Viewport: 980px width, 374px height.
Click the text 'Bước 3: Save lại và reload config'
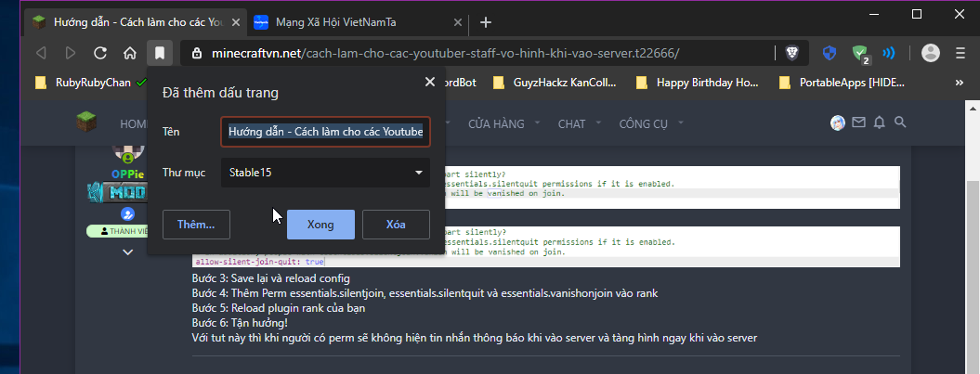pyautogui.click(x=270, y=277)
